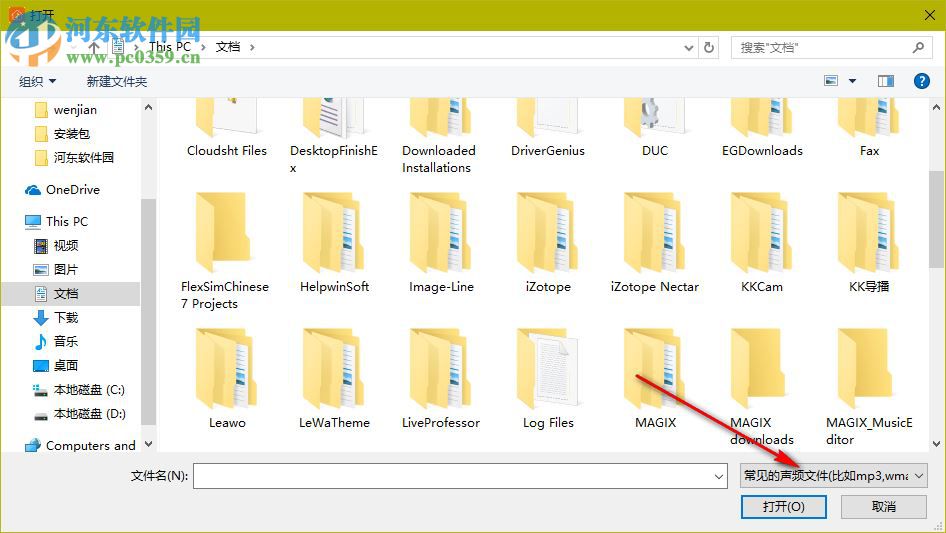This screenshot has width=946, height=533.
Task: Click navigation pane scroll down arrow
Action: tap(148, 444)
